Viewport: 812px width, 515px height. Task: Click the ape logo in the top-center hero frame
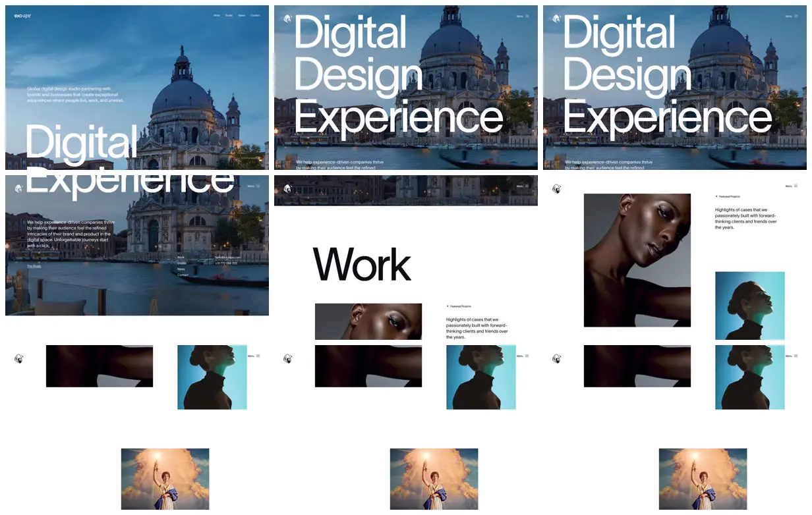288,18
